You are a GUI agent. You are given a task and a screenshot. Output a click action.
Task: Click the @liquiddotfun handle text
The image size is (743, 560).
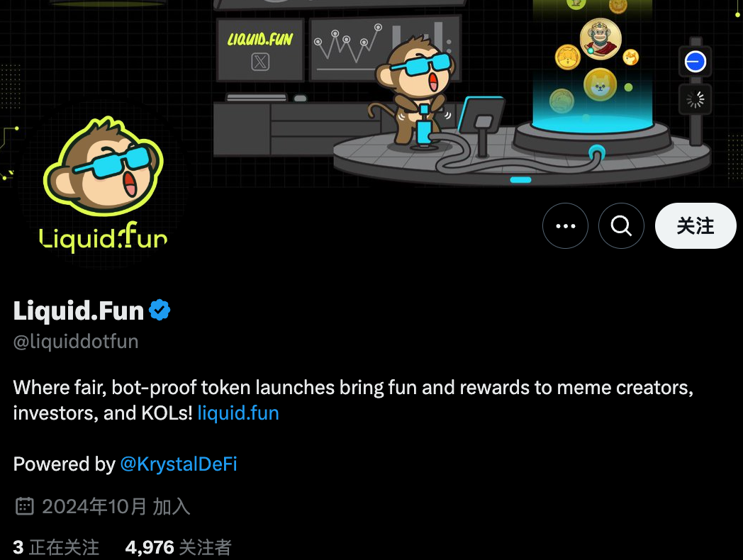(76, 342)
